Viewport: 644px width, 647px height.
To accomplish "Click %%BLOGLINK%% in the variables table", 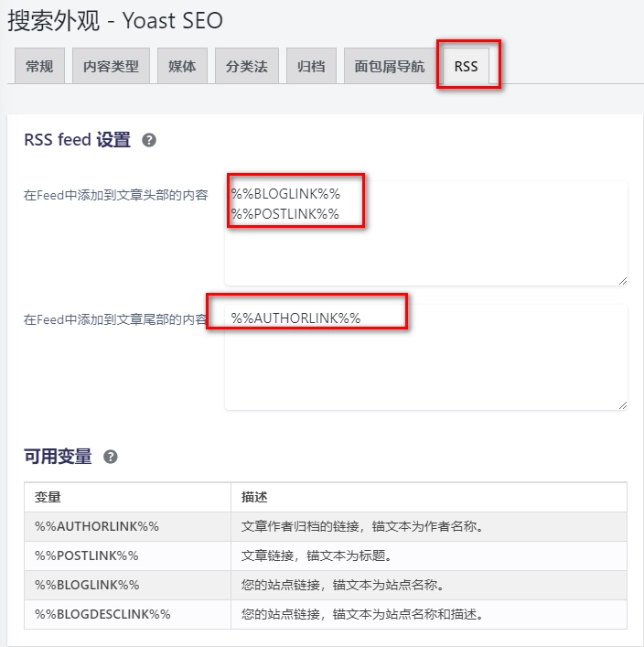I will (x=87, y=585).
